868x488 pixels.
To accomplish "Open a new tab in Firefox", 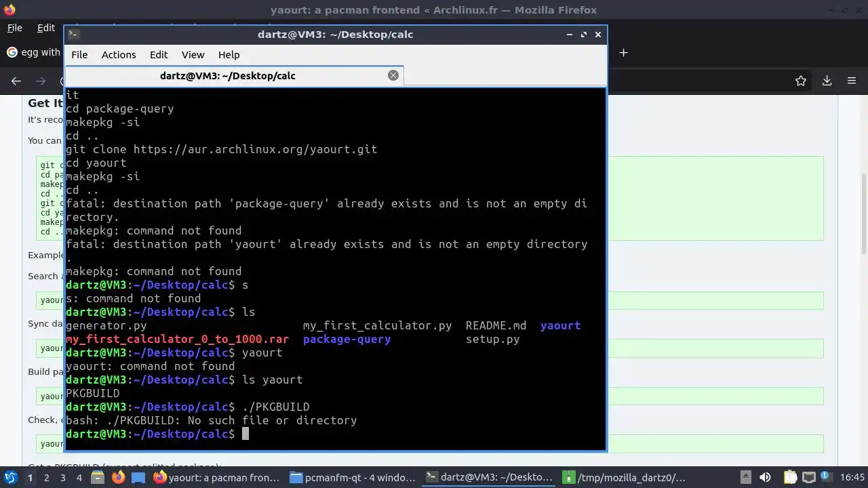I will 624,52.
